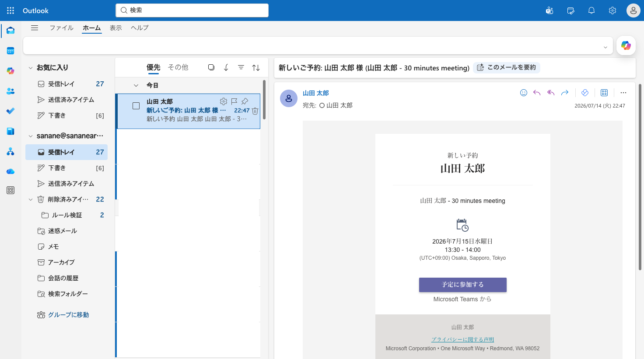Open OneDrive cloud icon in the left rail

coord(10,171)
